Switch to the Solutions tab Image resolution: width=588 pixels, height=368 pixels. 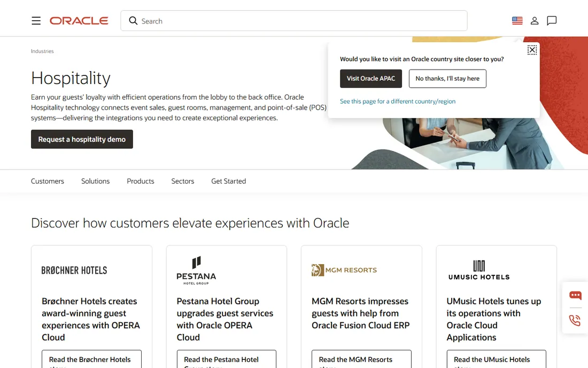[x=95, y=181]
